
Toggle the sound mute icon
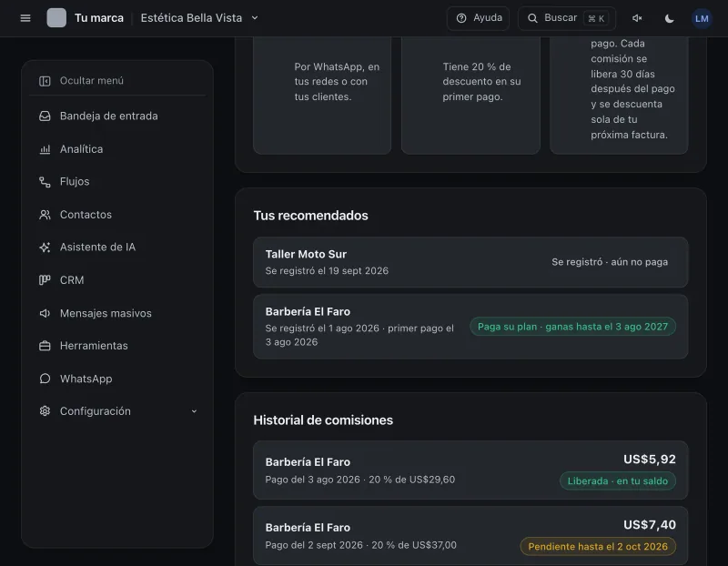[637, 18]
